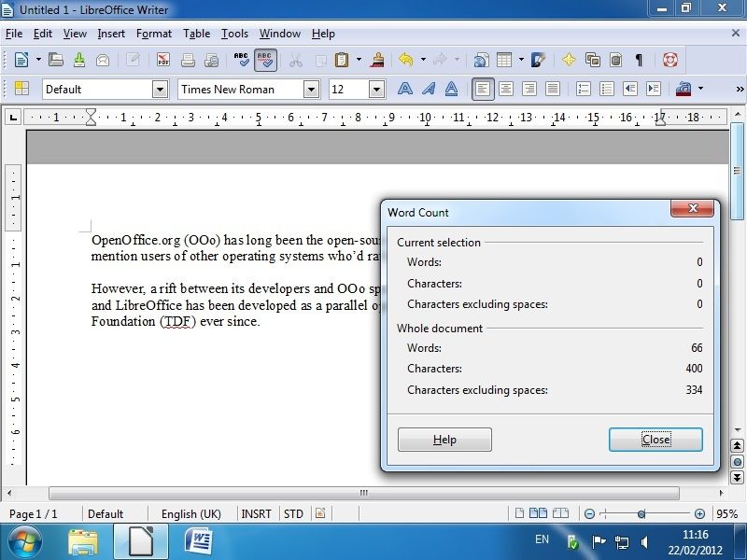Zoom out with minus button
Viewport: 747px width, 560px height.
(589, 514)
